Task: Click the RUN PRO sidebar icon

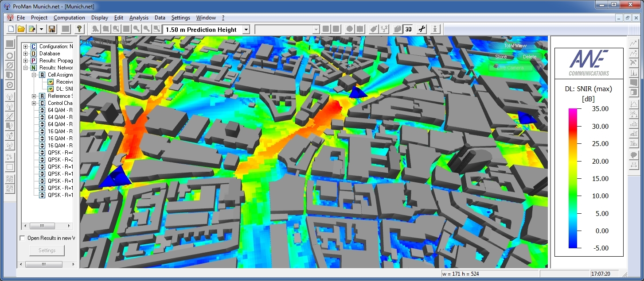Action: point(10,179)
